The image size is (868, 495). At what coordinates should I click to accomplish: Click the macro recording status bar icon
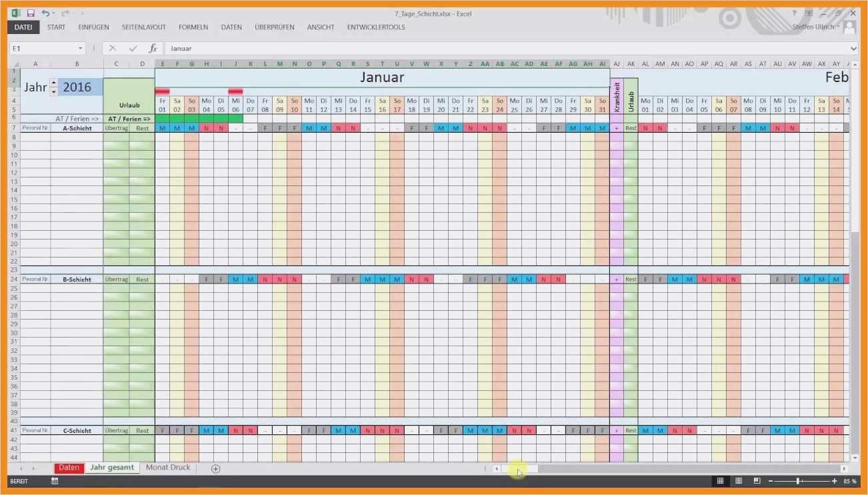click(54, 481)
